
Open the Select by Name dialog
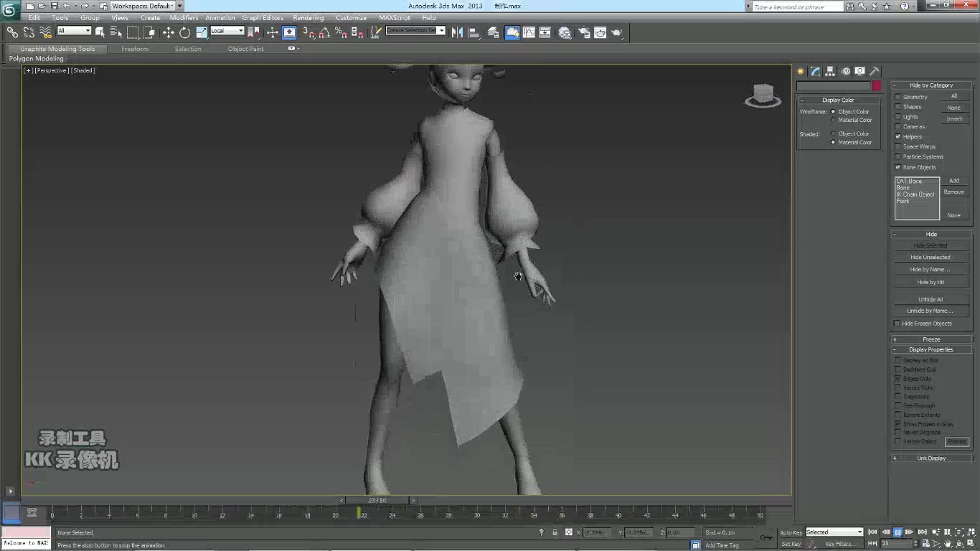coord(116,32)
